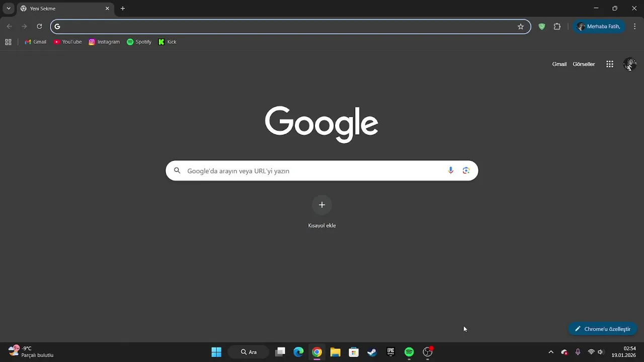
Task: Open the Extensions puzzle icon
Action: tap(557, 27)
